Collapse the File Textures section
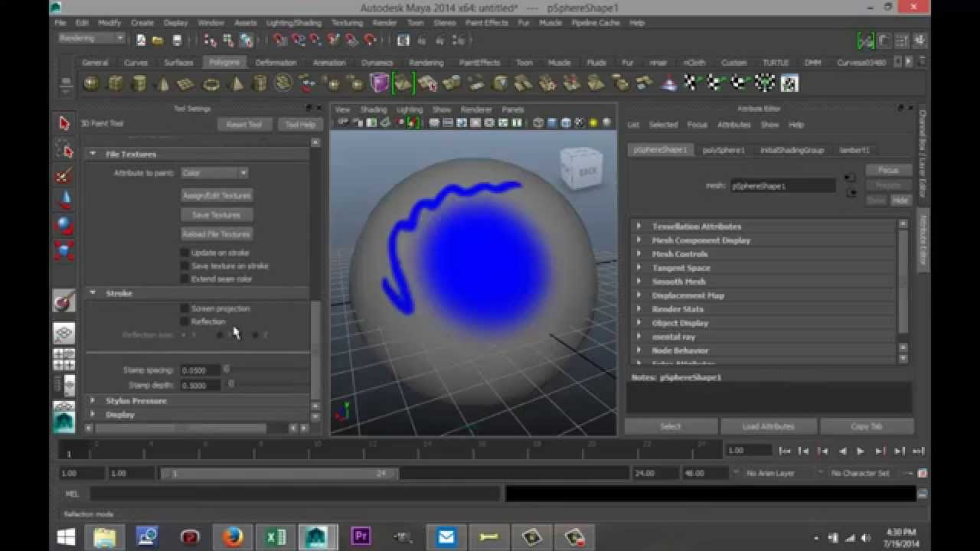Screen dimensions: 980x551 pyautogui.click(x=93, y=154)
